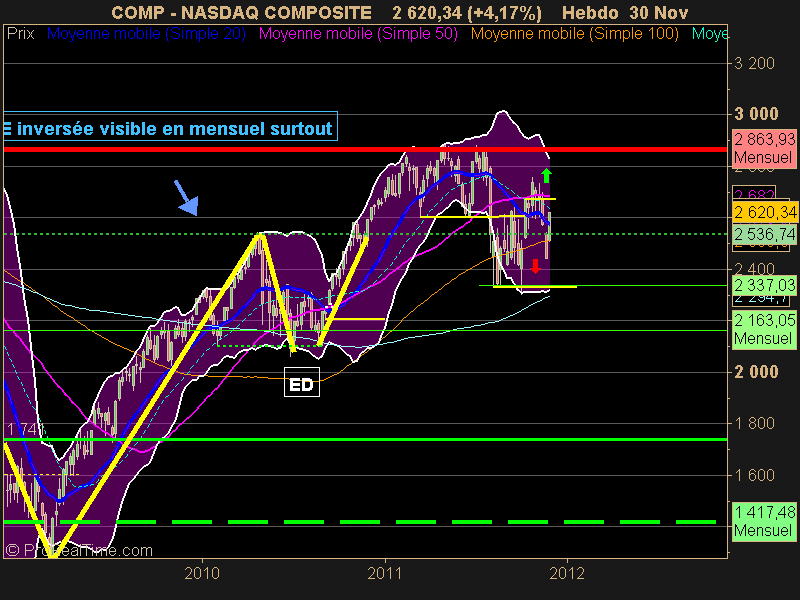This screenshot has height=600, width=800.
Task: Click the red down arrow marker
Action: (535, 266)
